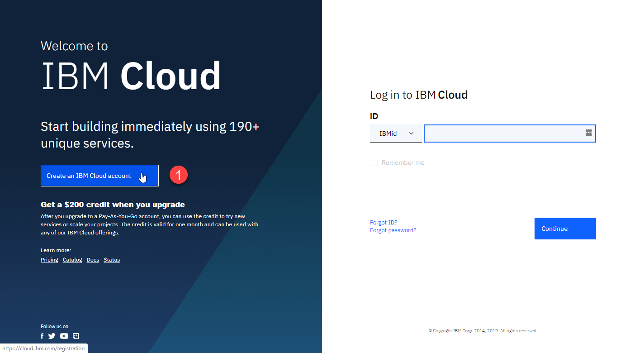Click Create an IBM Cloud account

click(99, 176)
